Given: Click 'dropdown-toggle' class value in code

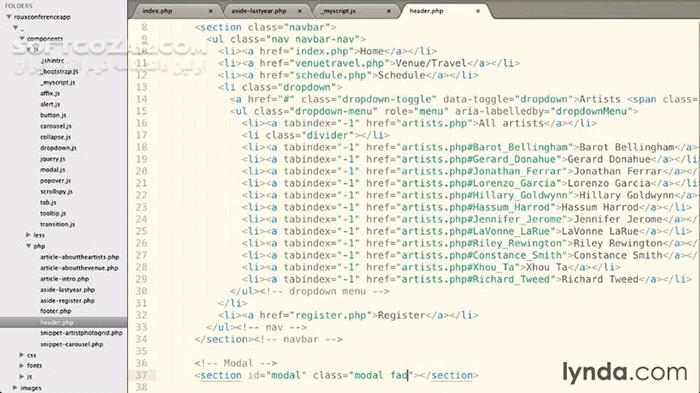Looking at the screenshot, I should click(x=387, y=99).
